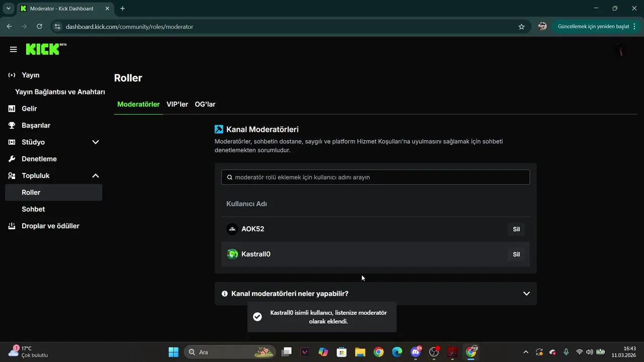Open a new browser tab
644x362 pixels.
(x=122, y=9)
